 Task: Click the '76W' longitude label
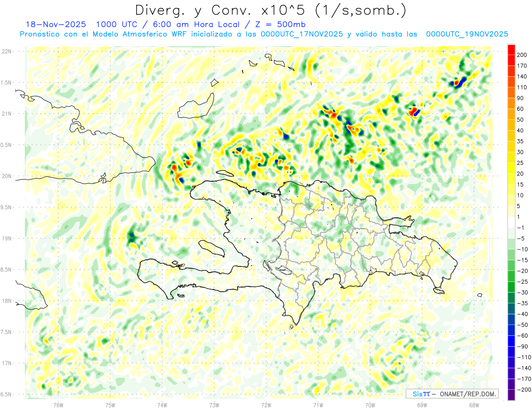pyautogui.click(x=59, y=405)
